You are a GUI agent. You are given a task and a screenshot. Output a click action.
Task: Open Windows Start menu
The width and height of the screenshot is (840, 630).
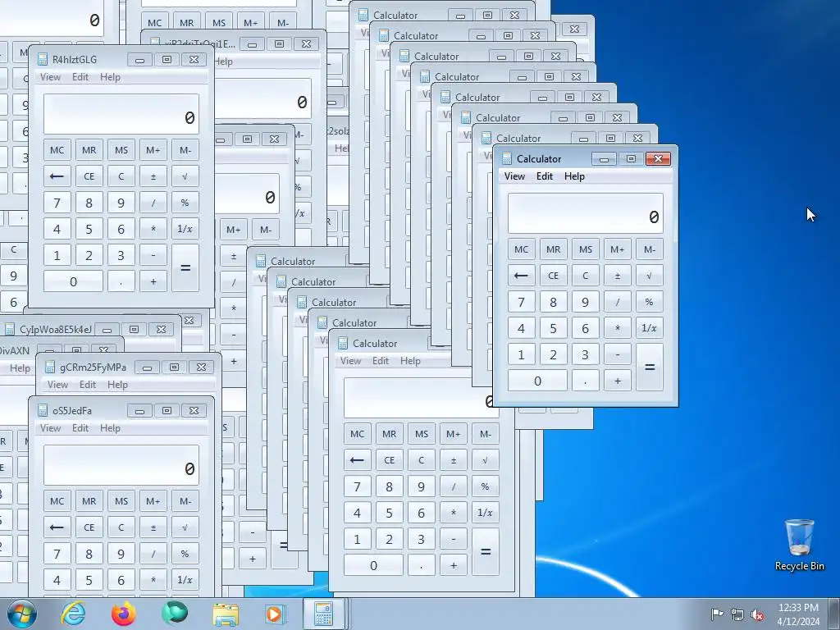tap(22, 614)
